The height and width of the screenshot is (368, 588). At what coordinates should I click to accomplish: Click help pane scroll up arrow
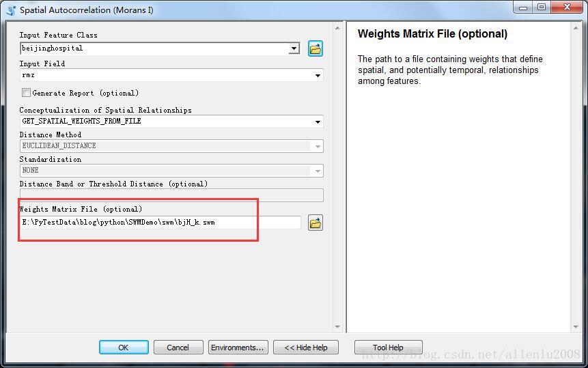click(x=576, y=28)
